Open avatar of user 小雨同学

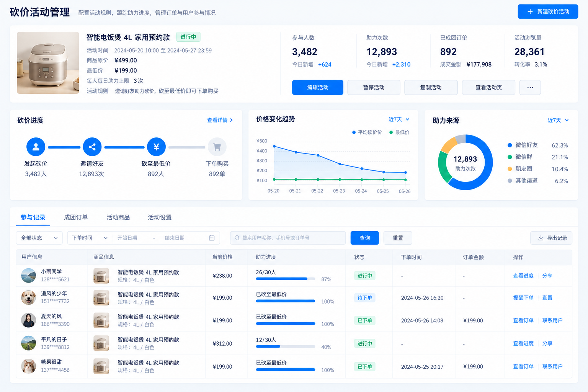(x=29, y=276)
